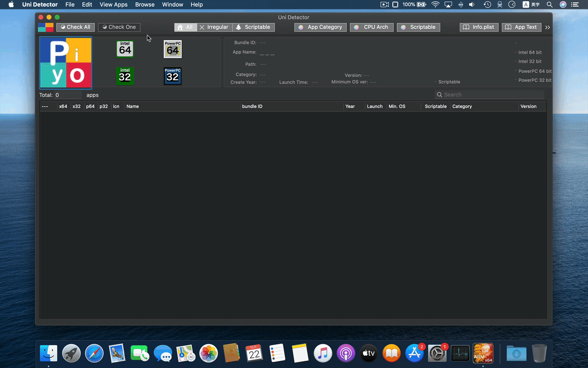Open Safari from the Dock
This screenshot has height=368, width=588.
coord(94,353)
